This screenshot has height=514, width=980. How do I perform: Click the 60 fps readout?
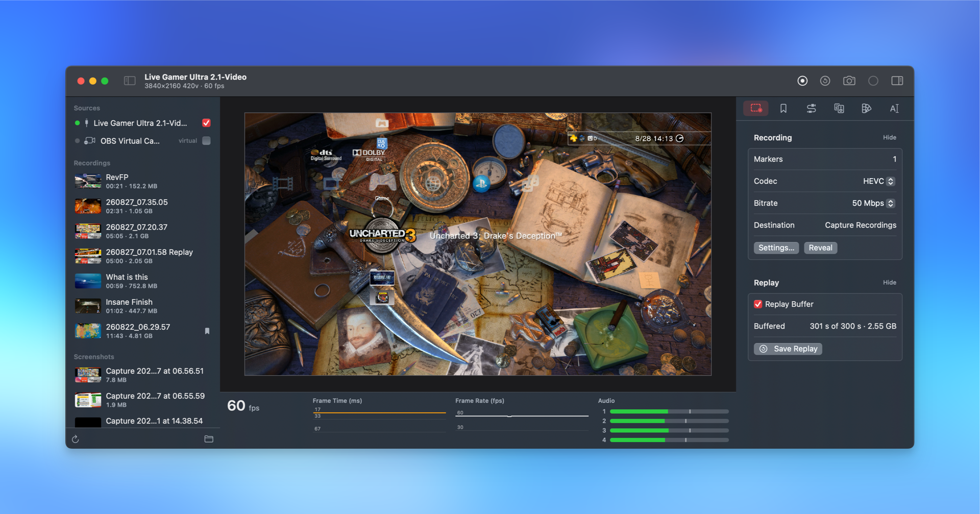point(243,406)
